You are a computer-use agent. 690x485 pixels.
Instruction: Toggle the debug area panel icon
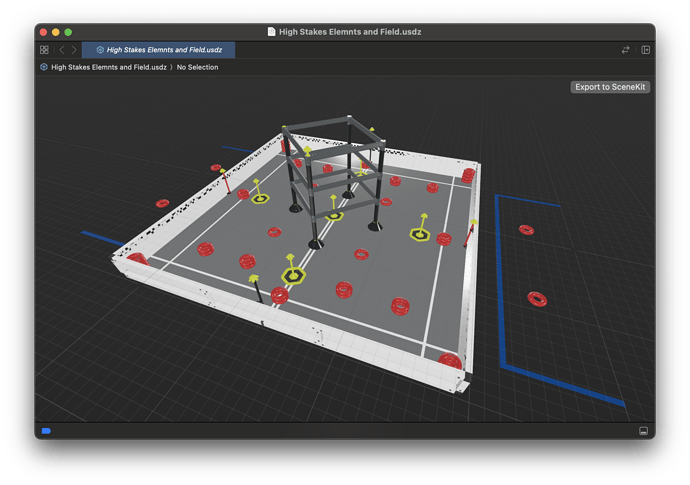644,431
